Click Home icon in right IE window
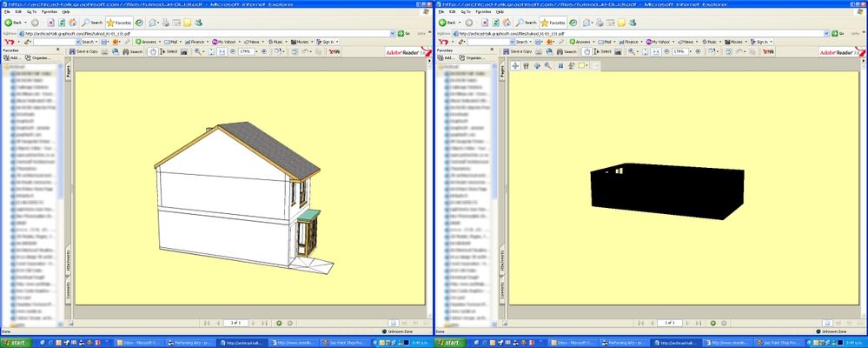Viewport: 868px width, 348px height. click(x=507, y=23)
